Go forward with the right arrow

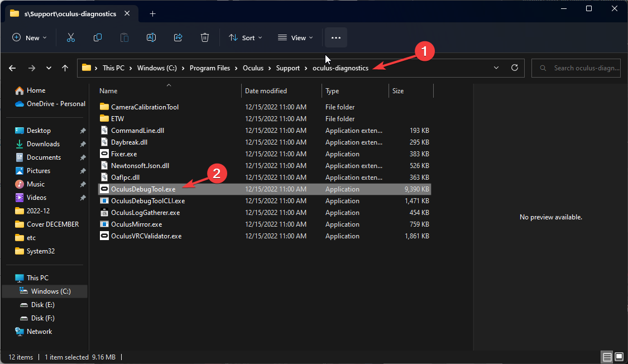point(32,68)
